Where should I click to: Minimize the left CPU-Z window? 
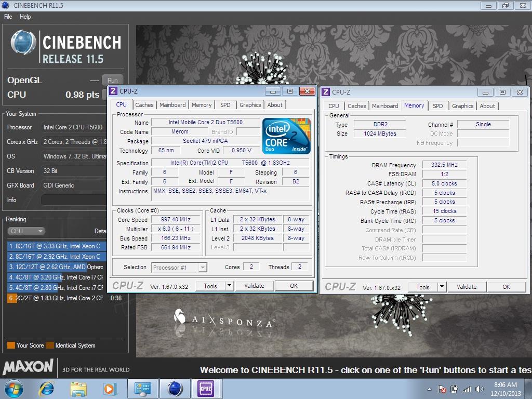click(x=273, y=91)
